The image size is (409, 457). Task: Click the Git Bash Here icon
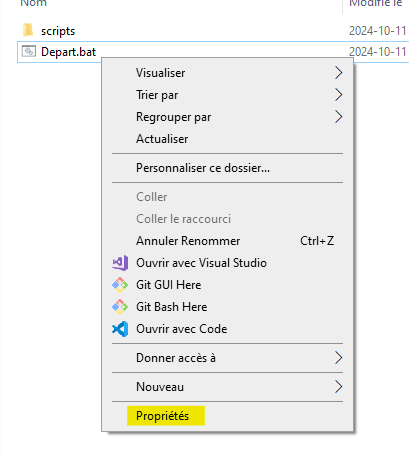pos(120,307)
